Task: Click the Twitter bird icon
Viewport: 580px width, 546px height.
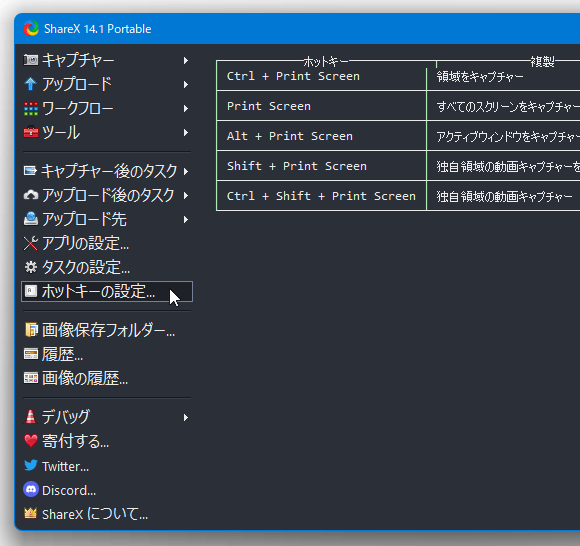Action: (x=31, y=465)
